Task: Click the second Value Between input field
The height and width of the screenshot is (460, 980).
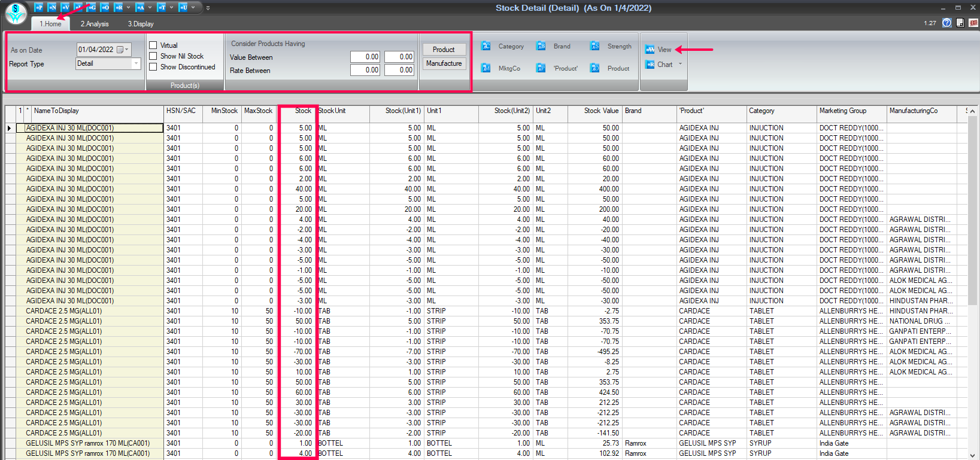Action: tap(399, 57)
